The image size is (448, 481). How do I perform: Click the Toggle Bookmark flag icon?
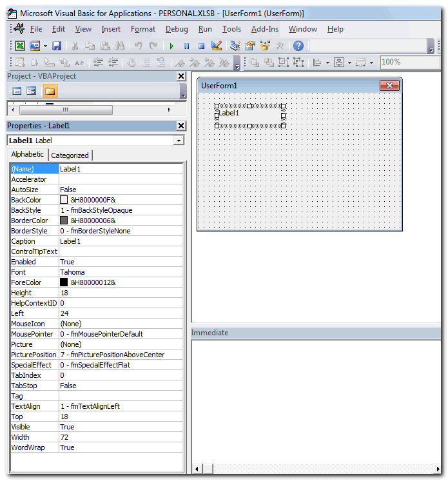click(180, 63)
